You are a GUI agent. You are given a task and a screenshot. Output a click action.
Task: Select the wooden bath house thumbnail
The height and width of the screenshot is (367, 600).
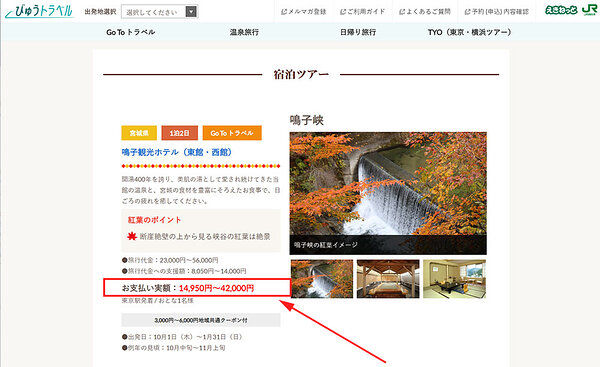coord(388,279)
